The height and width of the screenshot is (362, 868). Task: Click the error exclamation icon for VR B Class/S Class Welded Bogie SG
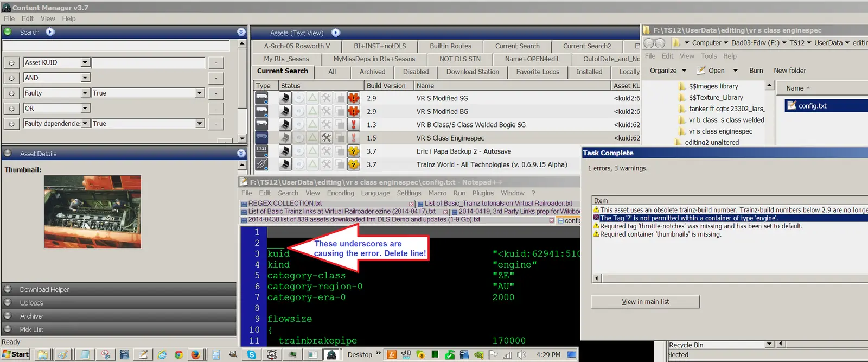click(x=354, y=125)
